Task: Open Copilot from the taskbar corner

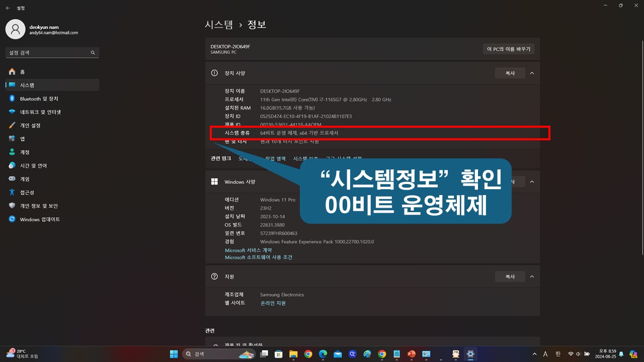Action: click(633, 354)
